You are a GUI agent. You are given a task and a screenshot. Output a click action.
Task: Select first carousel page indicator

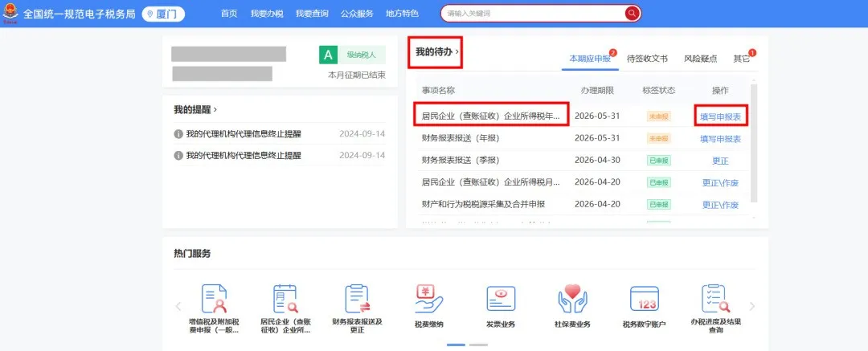(x=457, y=345)
